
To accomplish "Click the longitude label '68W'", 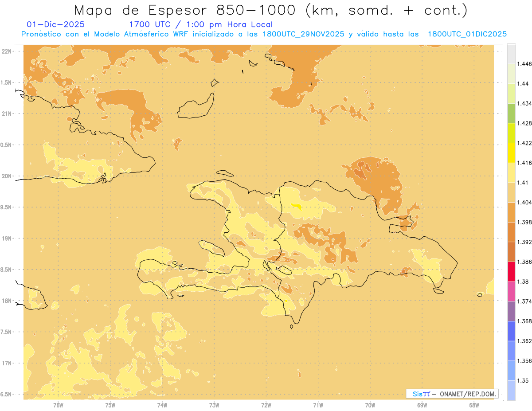I will pyautogui.click(x=474, y=405).
